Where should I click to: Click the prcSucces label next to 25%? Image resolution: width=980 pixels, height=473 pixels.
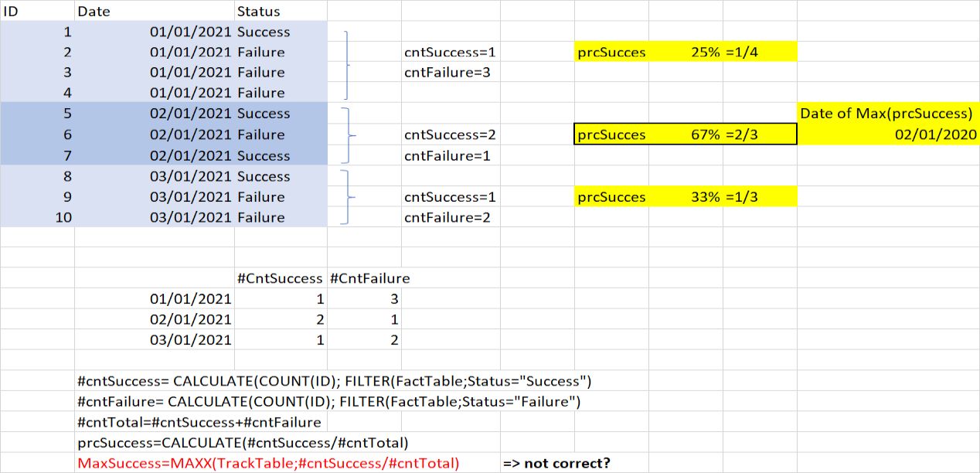tap(611, 52)
